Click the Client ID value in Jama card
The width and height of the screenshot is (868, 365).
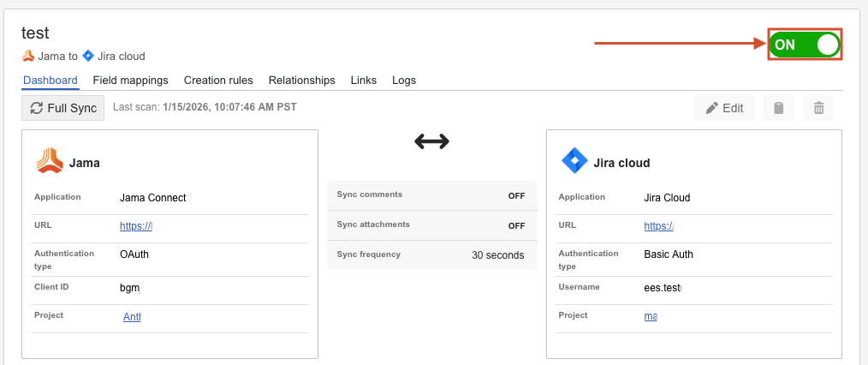129,288
